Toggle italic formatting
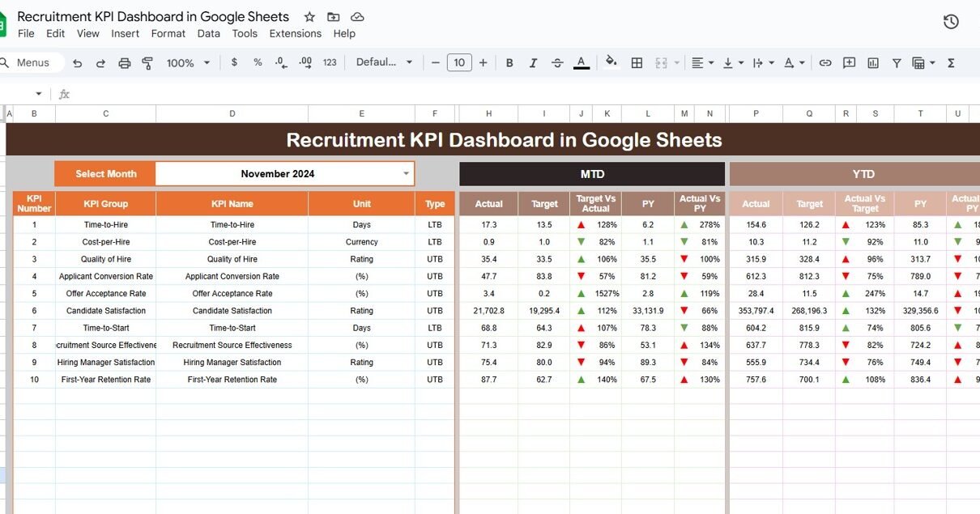980x514 pixels. pyautogui.click(x=533, y=62)
